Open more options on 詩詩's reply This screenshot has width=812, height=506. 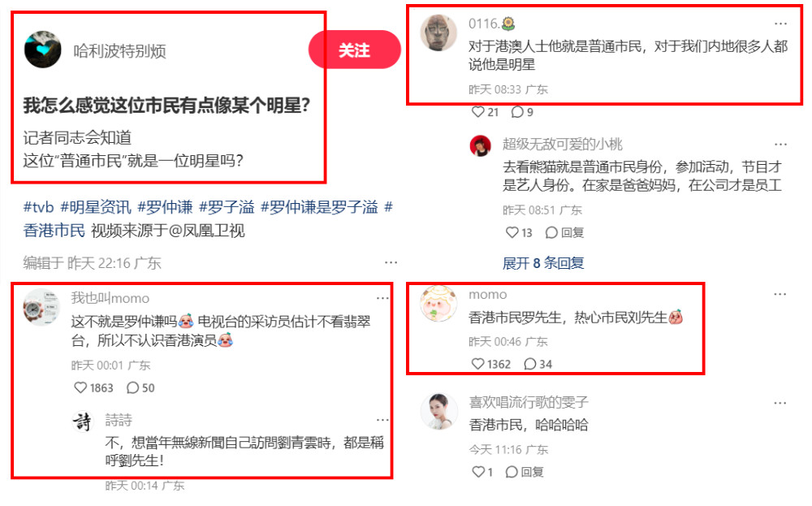pyautogui.click(x=382, y=420)
